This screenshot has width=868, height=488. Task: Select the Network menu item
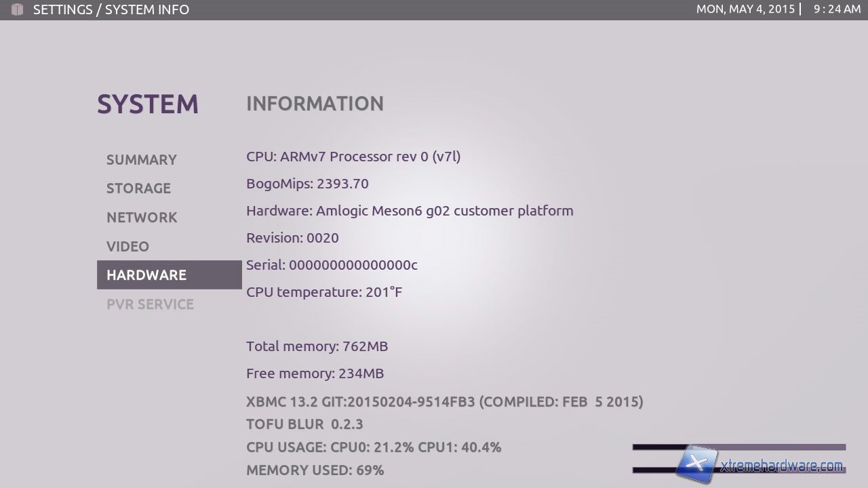142,218
